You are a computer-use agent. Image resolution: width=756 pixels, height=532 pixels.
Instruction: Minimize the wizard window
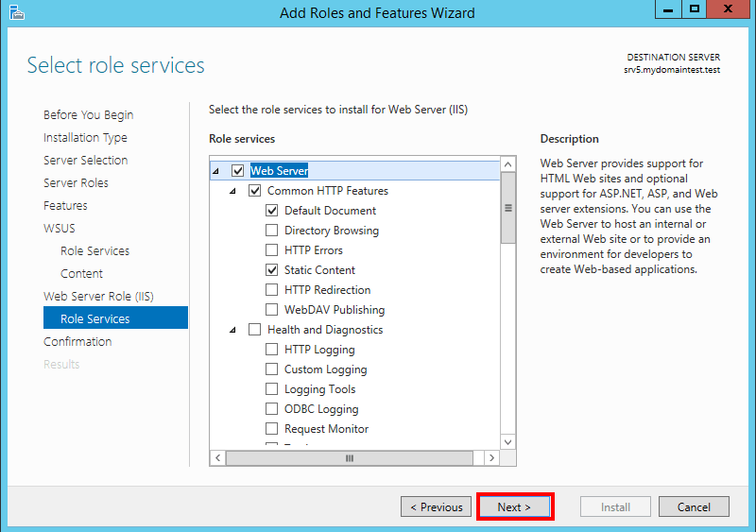tap(668, 9)
